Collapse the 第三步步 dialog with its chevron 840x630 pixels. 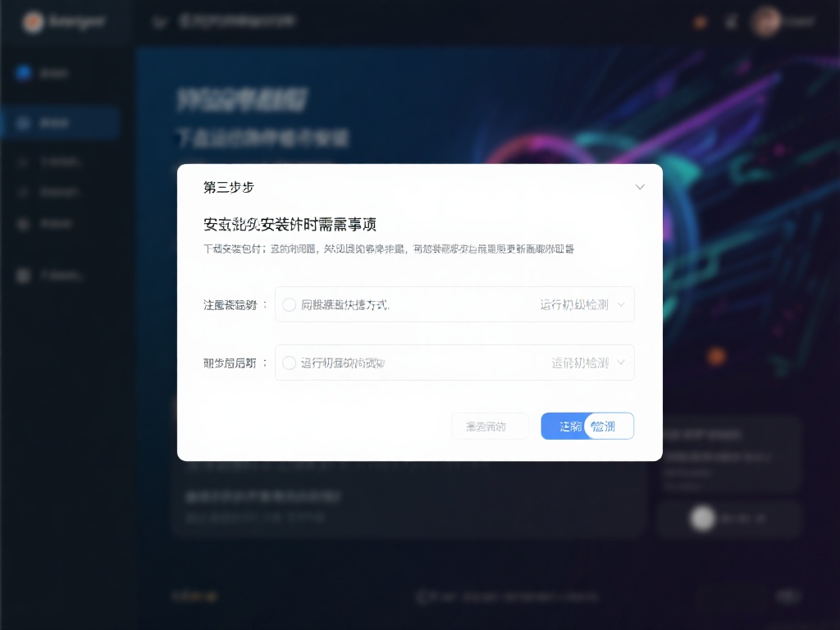click(641, 187)
